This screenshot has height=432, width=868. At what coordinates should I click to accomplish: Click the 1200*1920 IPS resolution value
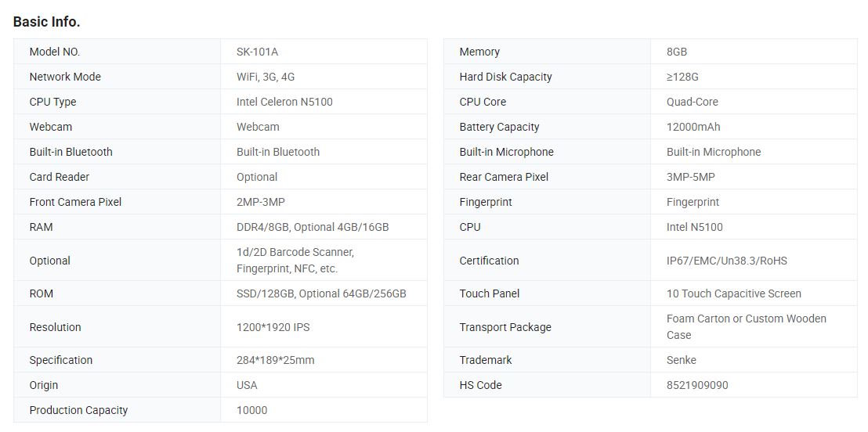coord(273,327)
